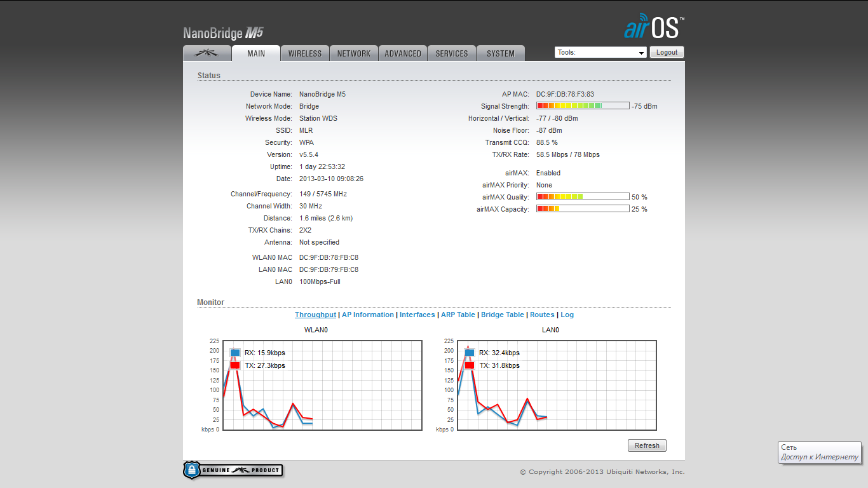Open the Interfaces monitor link
Viewport: 868px width, 488px height.
[x=417, y=315]
